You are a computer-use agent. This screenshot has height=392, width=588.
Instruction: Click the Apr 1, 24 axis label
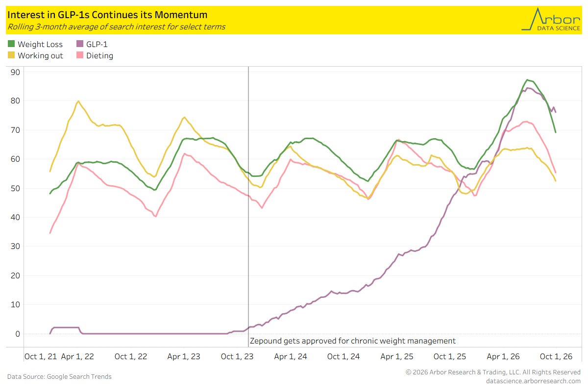[291, 357]
